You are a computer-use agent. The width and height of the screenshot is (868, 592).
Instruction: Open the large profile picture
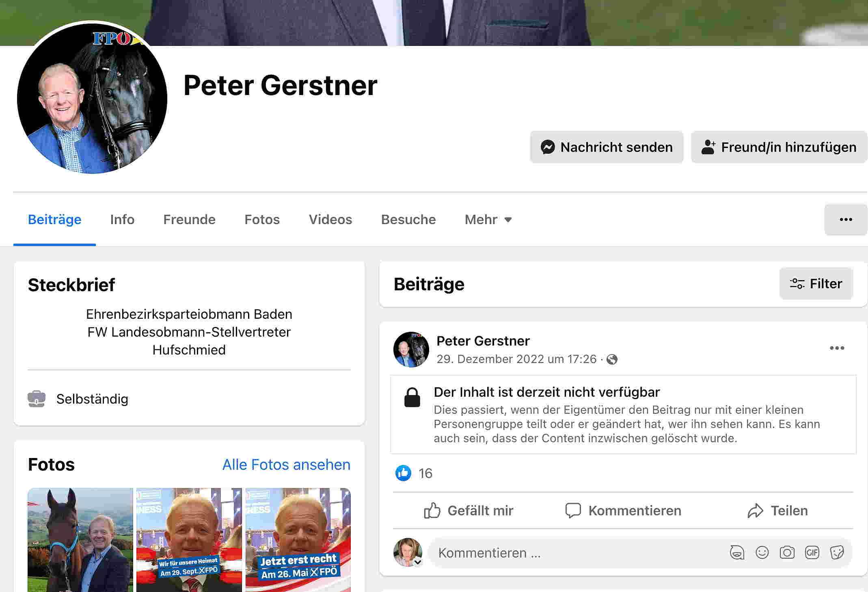click(92, 98)
